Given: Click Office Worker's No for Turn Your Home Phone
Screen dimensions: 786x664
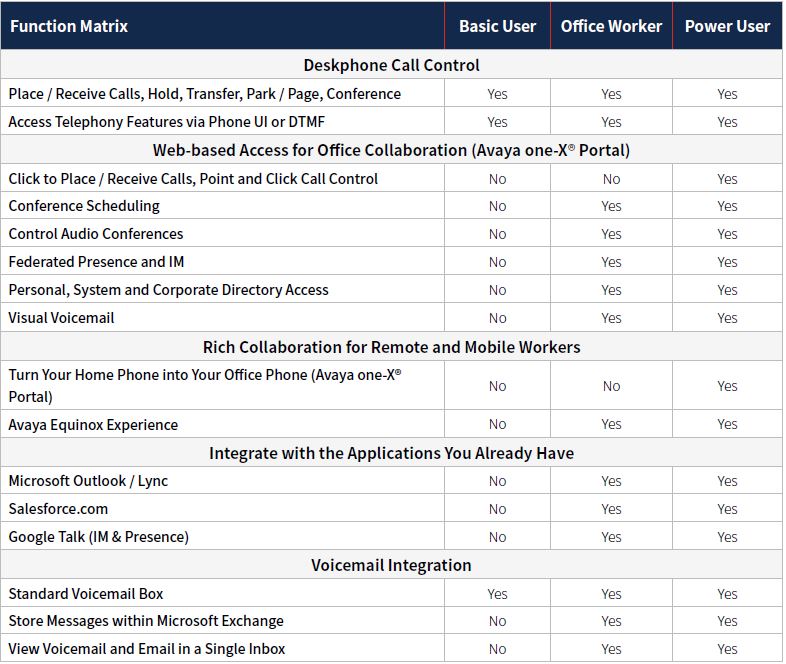Looking at the screenshot, I should pos(611,386).
